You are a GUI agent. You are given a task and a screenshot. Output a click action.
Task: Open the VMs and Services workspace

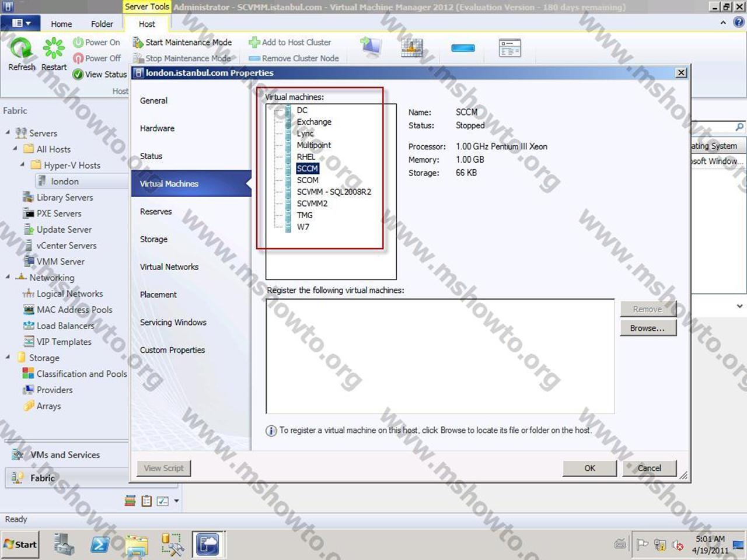[65, 454]
